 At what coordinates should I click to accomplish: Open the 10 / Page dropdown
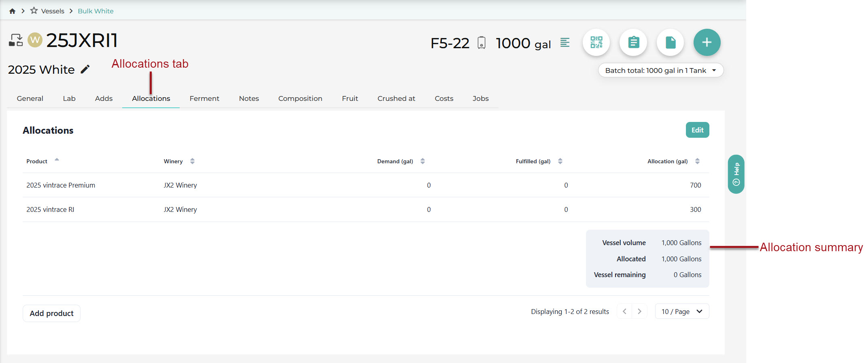[682, 312]
